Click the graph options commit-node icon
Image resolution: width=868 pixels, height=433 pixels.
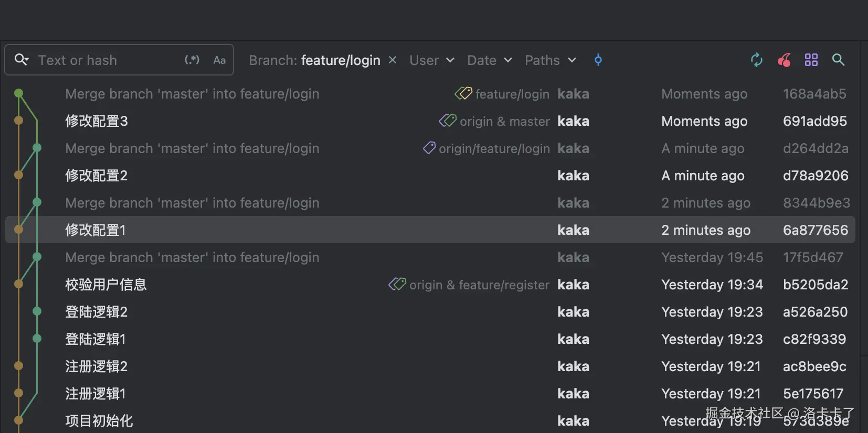tap(598, 60)
